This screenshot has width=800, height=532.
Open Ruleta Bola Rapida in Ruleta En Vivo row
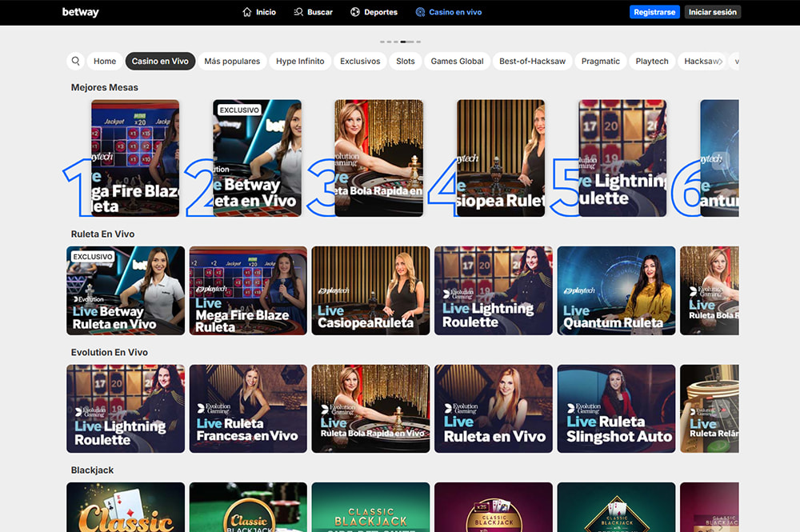(x=709, y=290)
